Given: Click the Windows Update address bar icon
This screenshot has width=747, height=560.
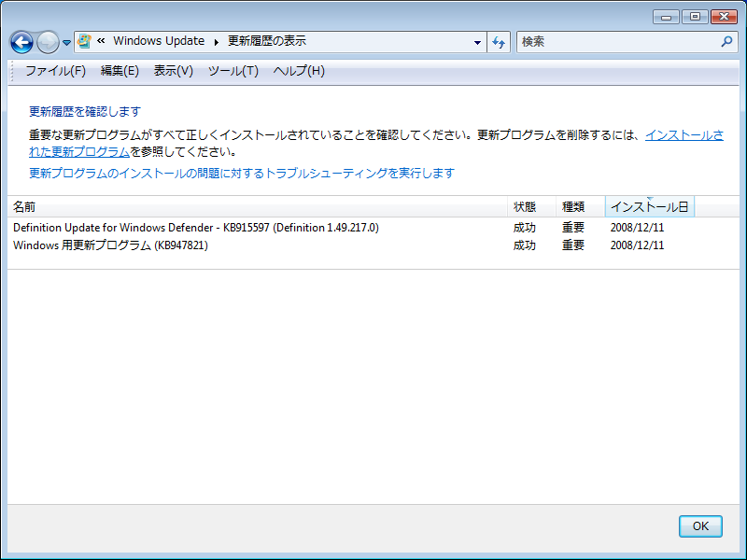Looking at the screenshot, I should pos(84,41).
